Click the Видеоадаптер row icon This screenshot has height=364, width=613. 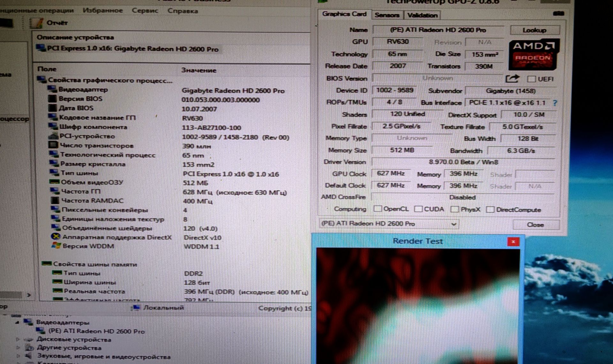[x=52, y=89]
